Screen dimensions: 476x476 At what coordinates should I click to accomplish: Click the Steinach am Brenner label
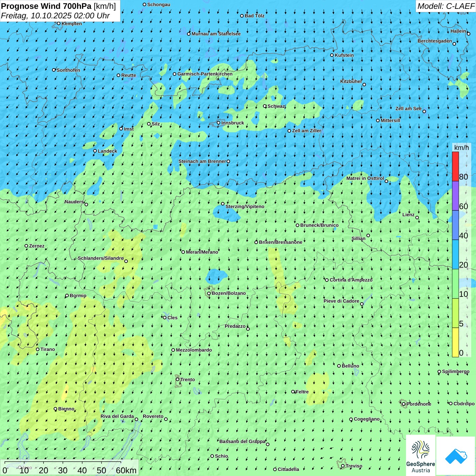point(202,161)
